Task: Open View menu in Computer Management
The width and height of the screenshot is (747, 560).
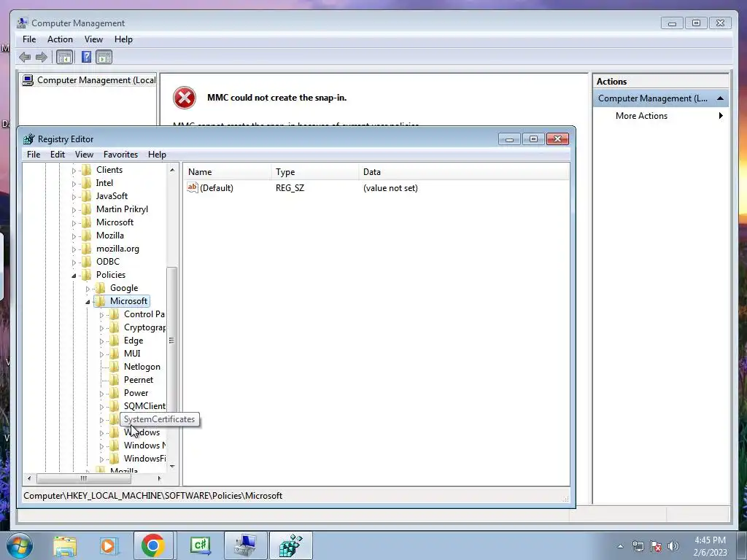Action: [x=93, y=39]
